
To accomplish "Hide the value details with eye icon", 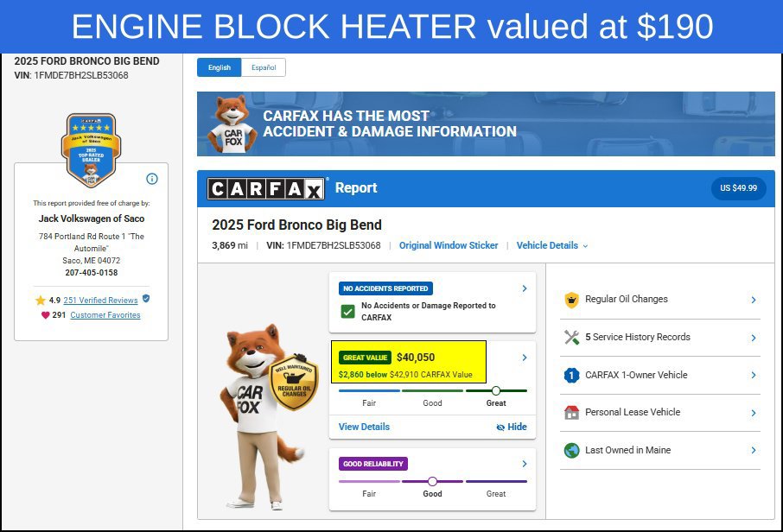I will point(512,427).
